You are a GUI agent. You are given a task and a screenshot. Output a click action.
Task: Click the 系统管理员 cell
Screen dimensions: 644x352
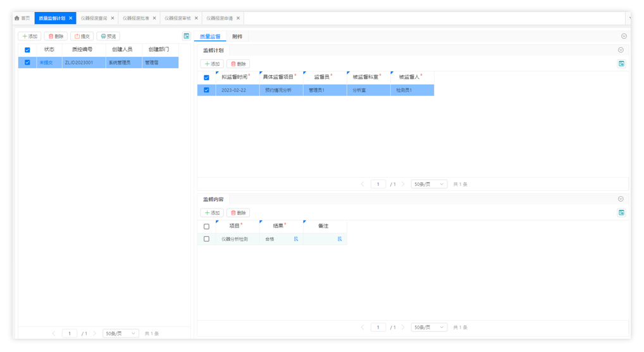(x=124, y=63)
